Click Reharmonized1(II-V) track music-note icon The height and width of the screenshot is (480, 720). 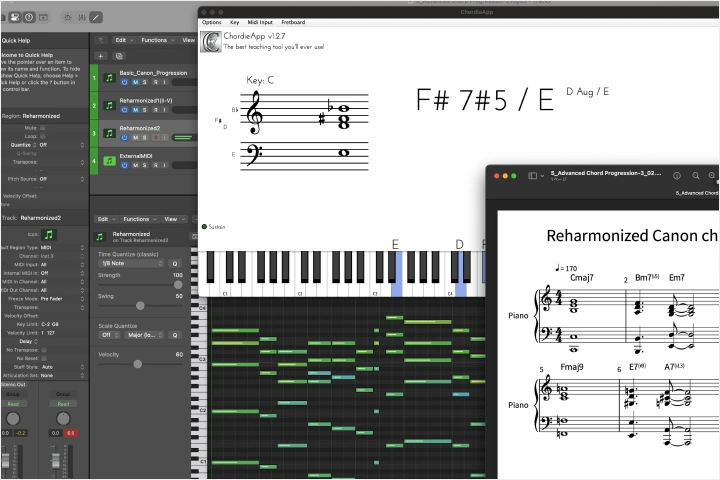(109, 106)
